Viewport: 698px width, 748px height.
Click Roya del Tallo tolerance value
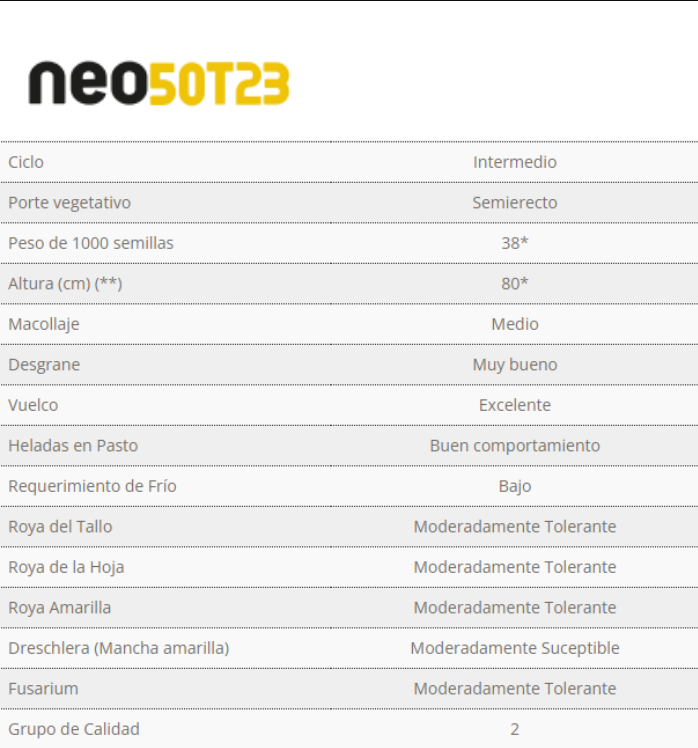[515, 527]
